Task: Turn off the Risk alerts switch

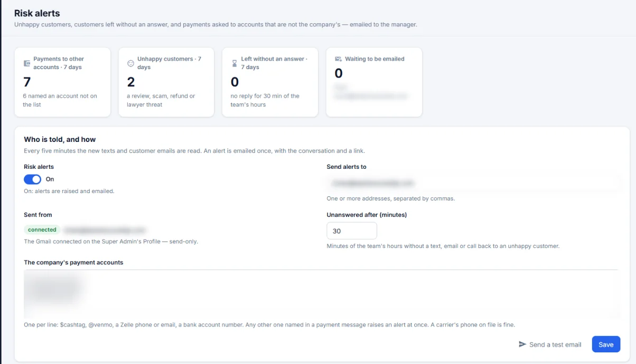Action: click(x=33, y=179)
